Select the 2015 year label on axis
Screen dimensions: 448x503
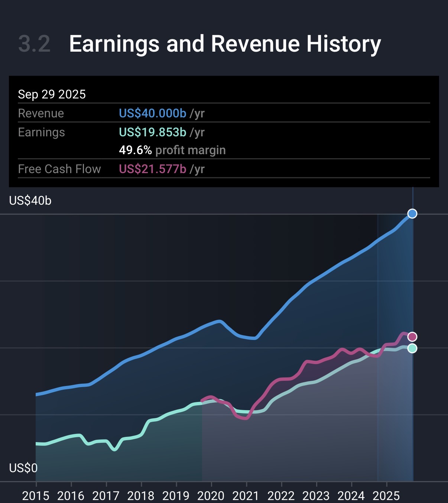tap(36, 496)
